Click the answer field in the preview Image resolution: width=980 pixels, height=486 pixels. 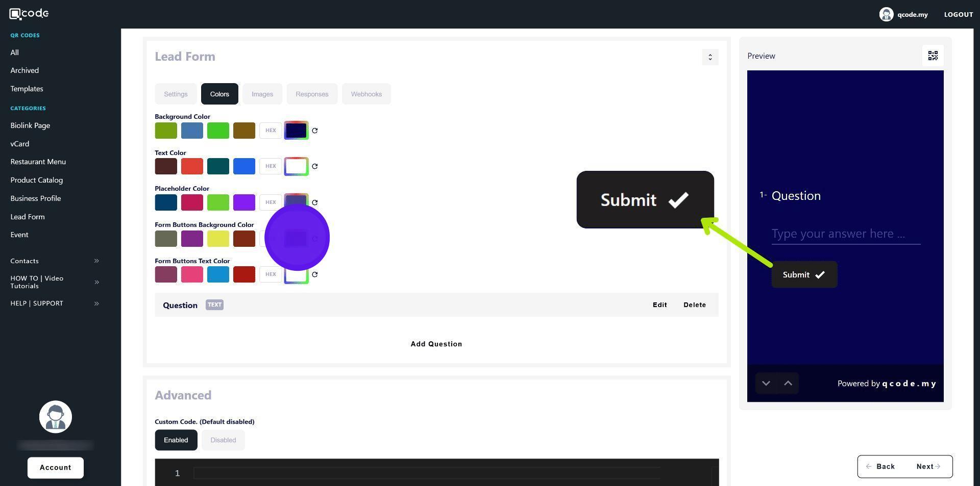(846, 234)
